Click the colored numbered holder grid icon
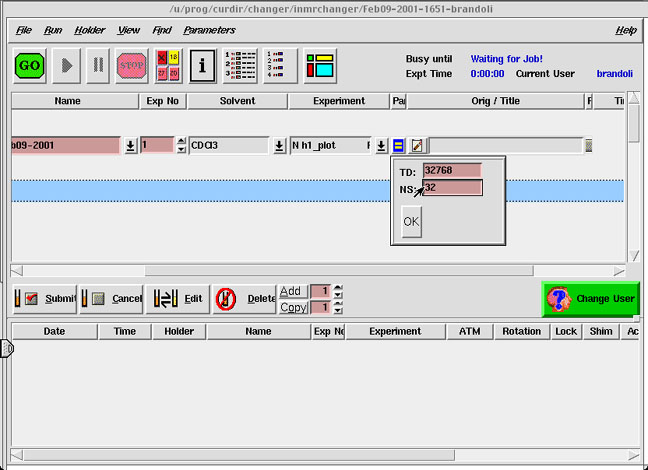Viewport: 648px width, 470px height. coord(168,66)
